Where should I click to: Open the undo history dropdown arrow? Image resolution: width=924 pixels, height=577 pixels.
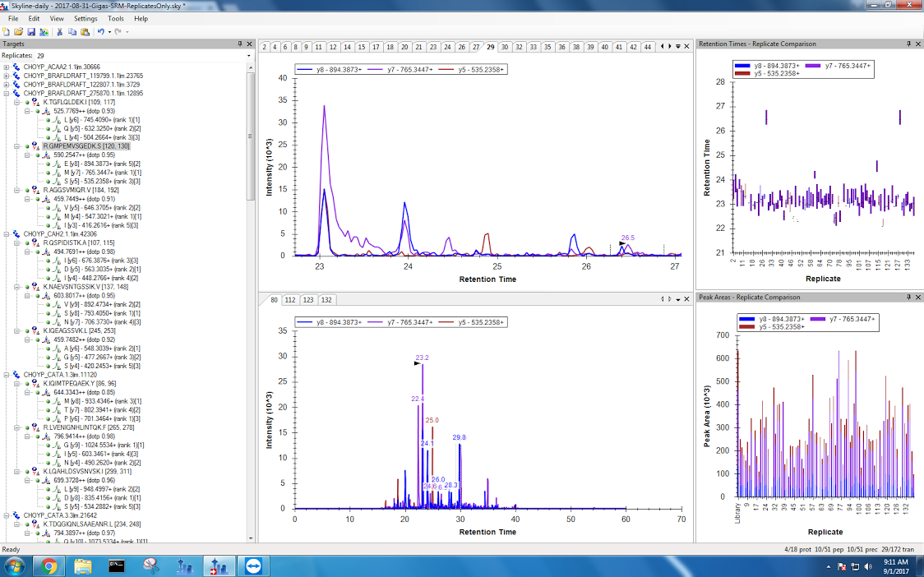[109, 31]
